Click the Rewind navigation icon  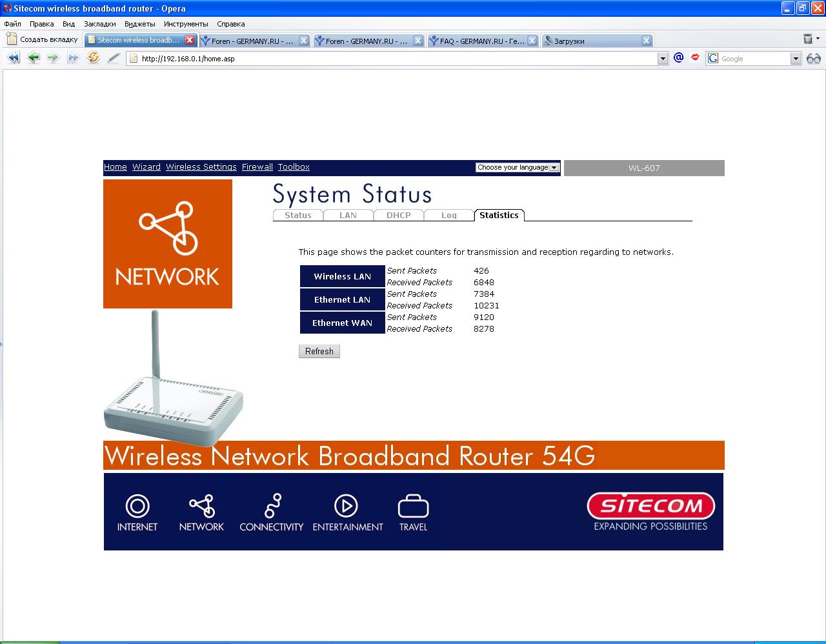click(x=13, y=58)
